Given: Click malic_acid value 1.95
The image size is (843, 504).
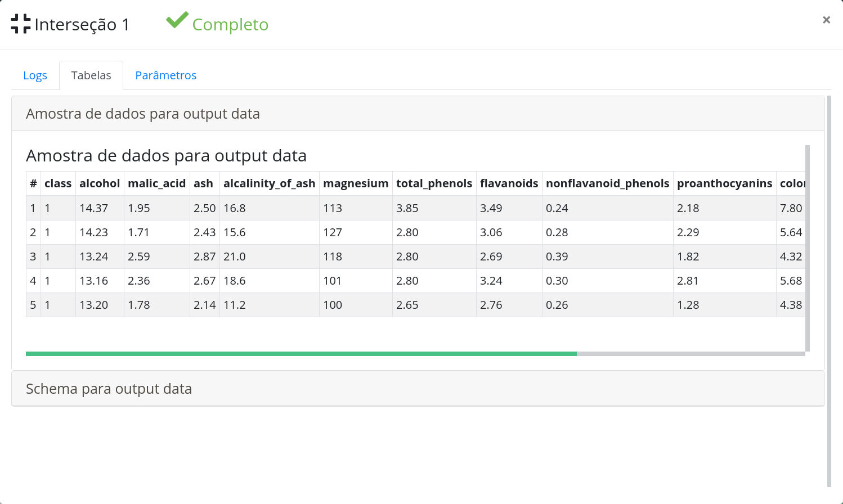Looking at the screenshot, I should 139,208.
